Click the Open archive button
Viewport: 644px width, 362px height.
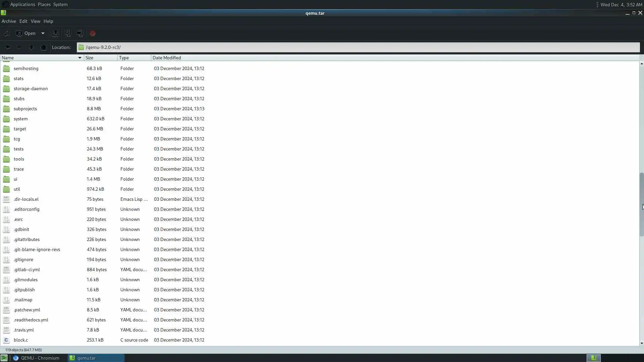(26, 33)
